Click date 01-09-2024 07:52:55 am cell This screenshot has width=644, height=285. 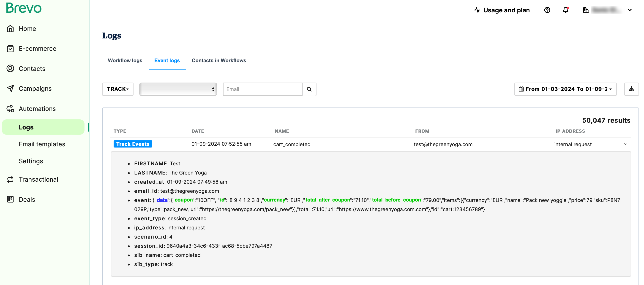(221, 144)
